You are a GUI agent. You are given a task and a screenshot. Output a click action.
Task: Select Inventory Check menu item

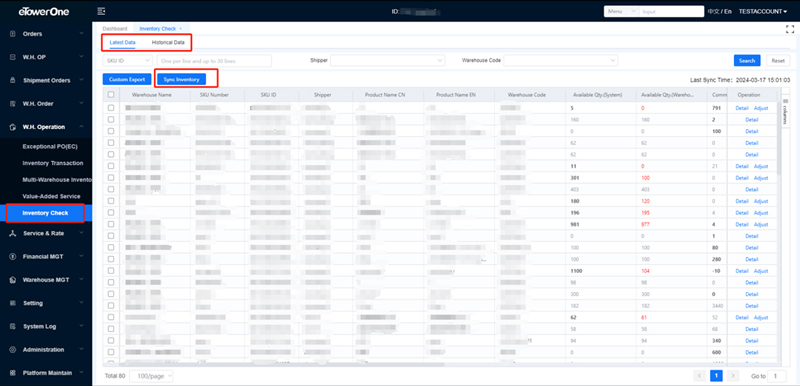[45, 213]
